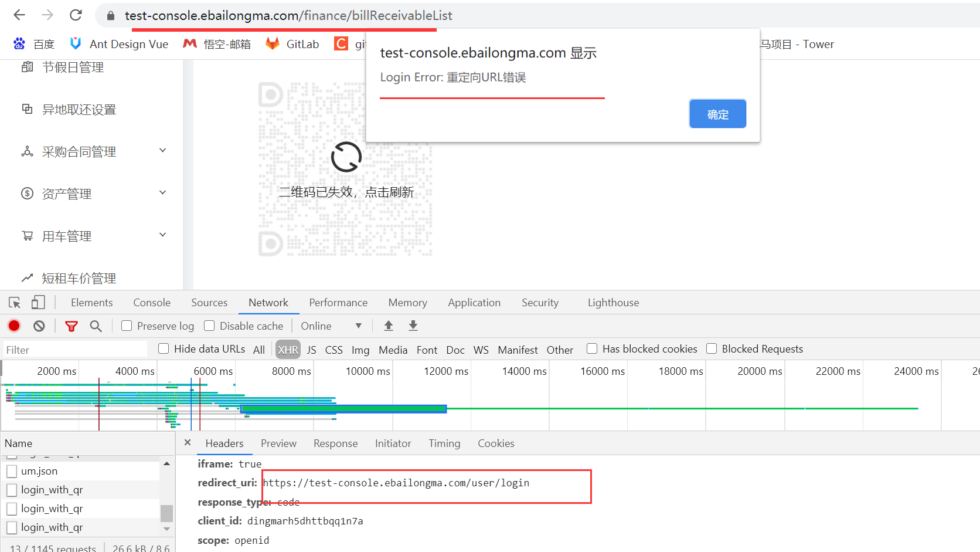Toggle the network filter funnel icon

[72, 326]
